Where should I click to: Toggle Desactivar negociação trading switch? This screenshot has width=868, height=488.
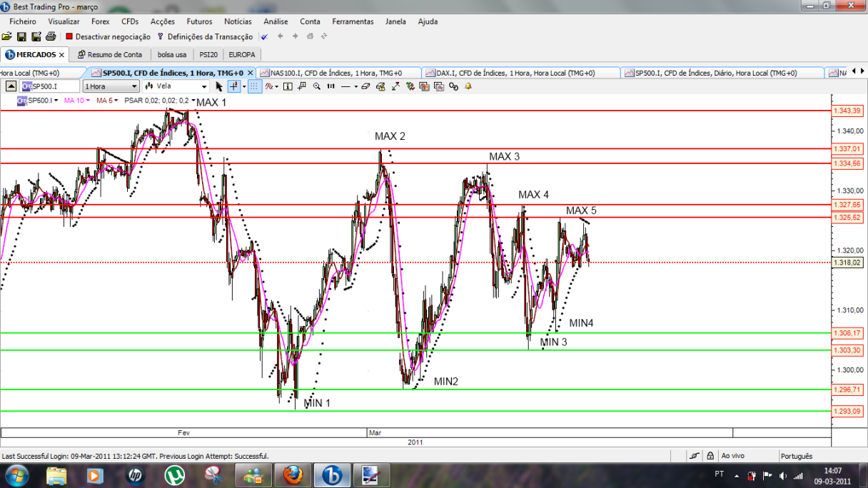coord(108,36)
